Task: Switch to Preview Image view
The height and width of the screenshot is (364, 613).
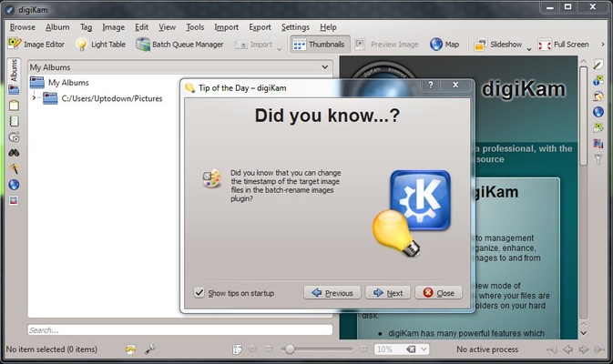Action: (x=387, y=44)
